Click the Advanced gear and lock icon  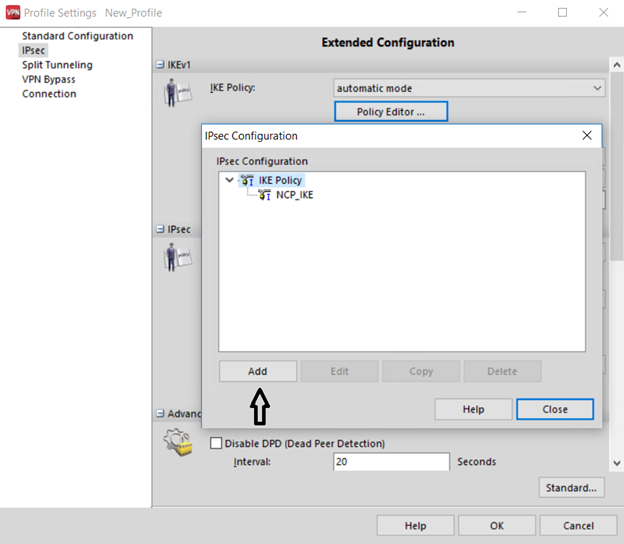(x=178, y=442)
